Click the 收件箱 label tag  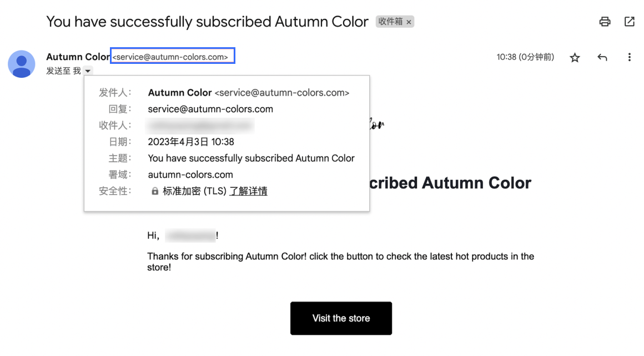pos(390,22)
